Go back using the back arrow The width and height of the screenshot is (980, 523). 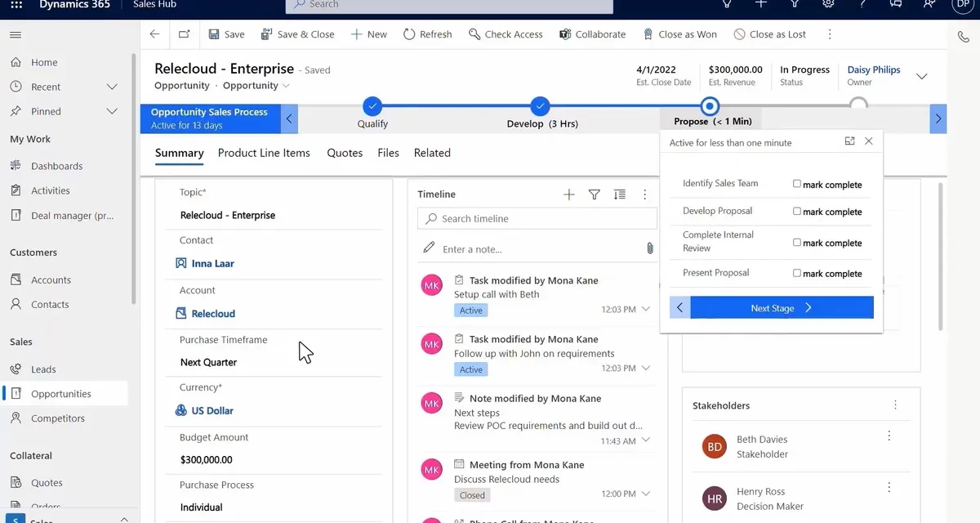[154, 34]
